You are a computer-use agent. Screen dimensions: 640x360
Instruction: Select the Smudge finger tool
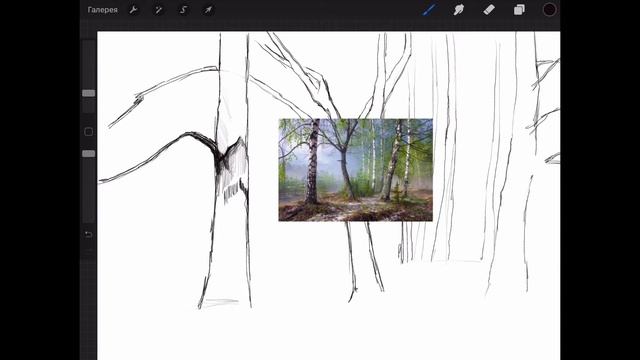pos(459,10)
